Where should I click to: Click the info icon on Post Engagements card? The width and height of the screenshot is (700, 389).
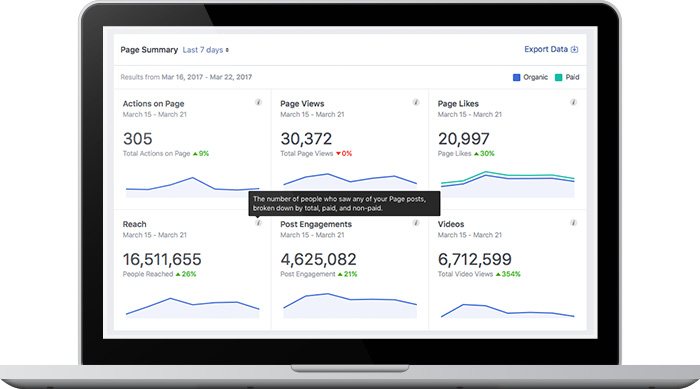pyautogui.click(x=416, y=222)
